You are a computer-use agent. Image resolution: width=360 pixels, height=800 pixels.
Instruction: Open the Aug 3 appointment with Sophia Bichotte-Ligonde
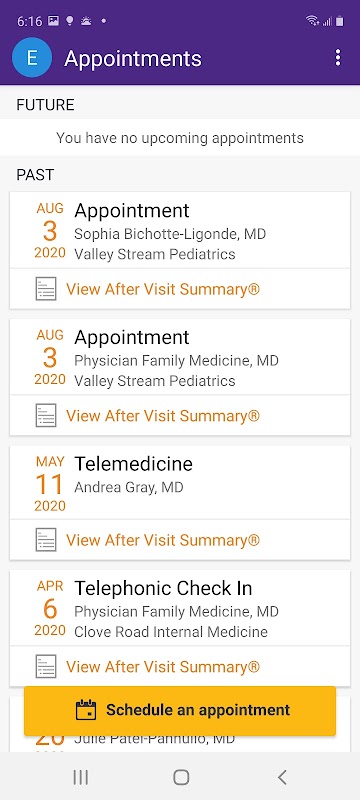[x=180, y=231]
